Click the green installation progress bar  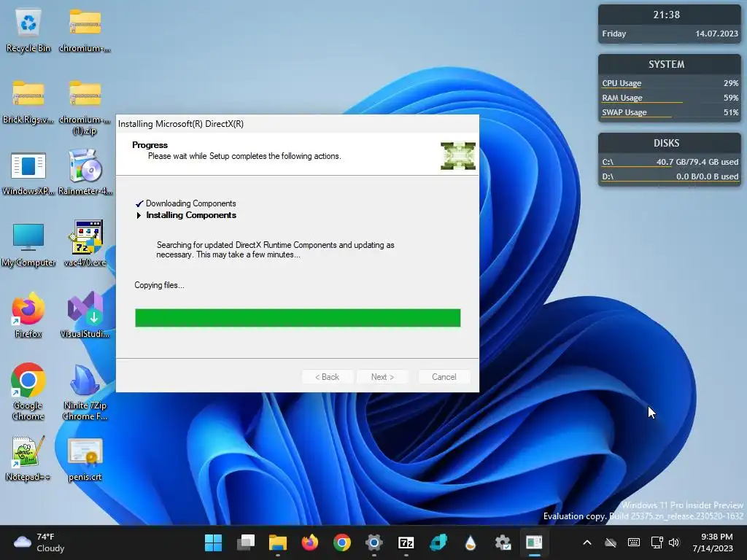[x=298, y=318]
